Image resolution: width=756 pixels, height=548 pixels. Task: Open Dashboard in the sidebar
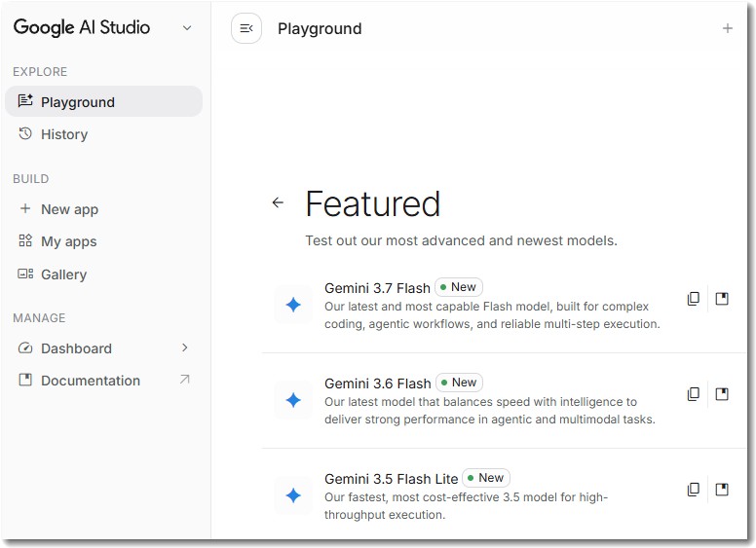[103, 348]
